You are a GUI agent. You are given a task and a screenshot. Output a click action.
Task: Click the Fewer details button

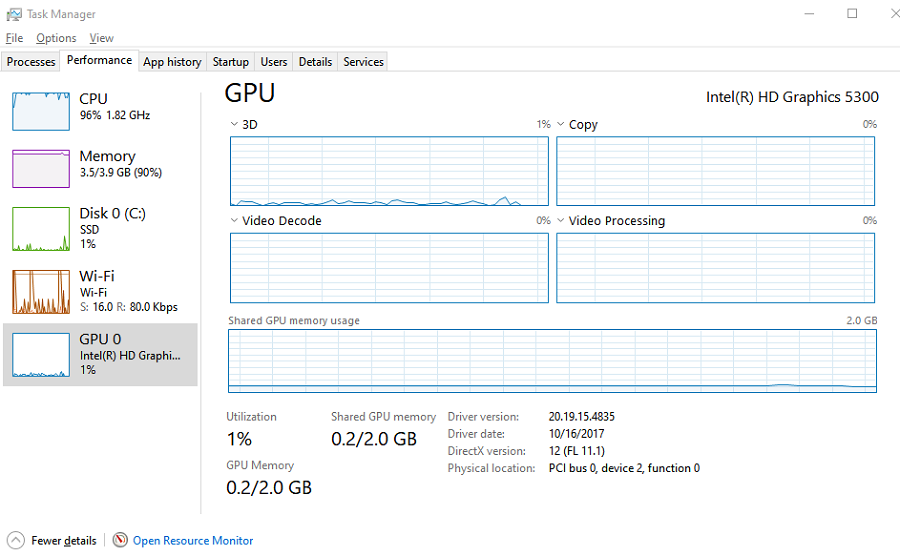pyautogui.click(x=64, y=541)
